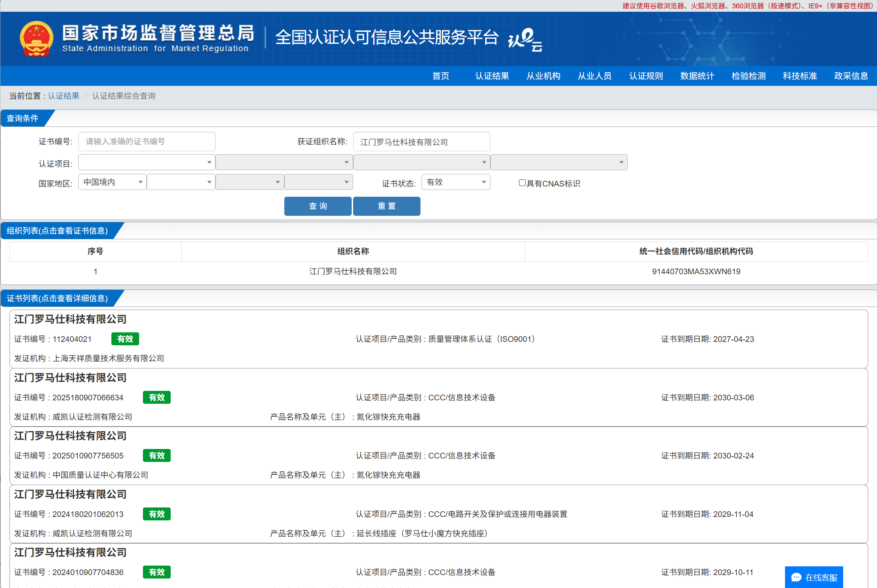
Task: Open the 在线客服 chat bubble
Action: click(x=814, y=577)
